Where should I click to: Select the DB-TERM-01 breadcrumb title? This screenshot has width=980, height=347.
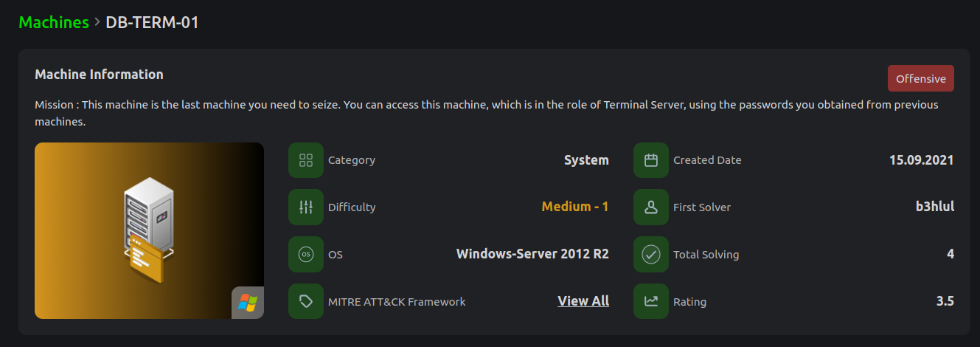(152, 22)
